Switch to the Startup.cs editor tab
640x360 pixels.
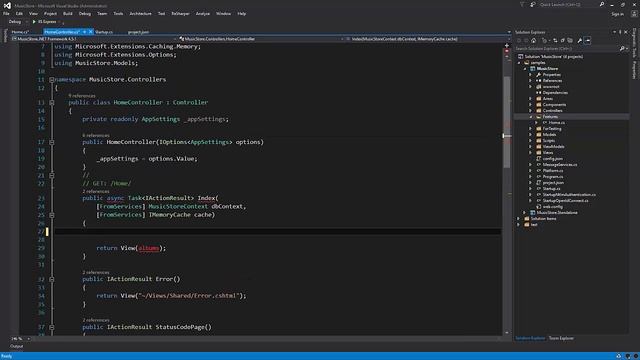104,32
